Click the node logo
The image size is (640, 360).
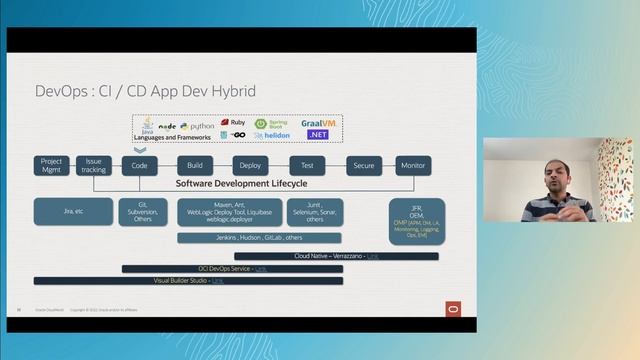(x=167, y=127)
